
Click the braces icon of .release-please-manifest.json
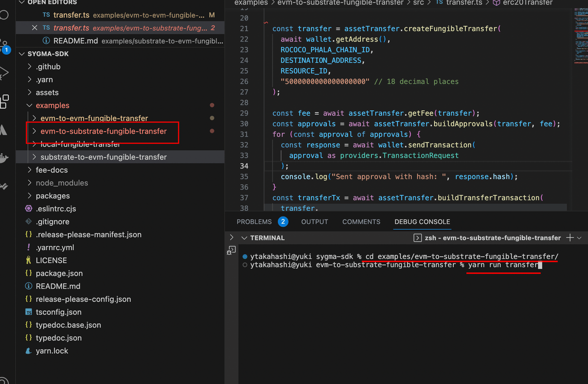[x=28, y=235]
